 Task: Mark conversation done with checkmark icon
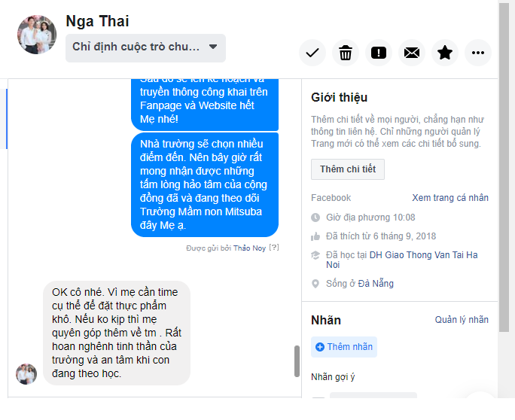(312, 53)
